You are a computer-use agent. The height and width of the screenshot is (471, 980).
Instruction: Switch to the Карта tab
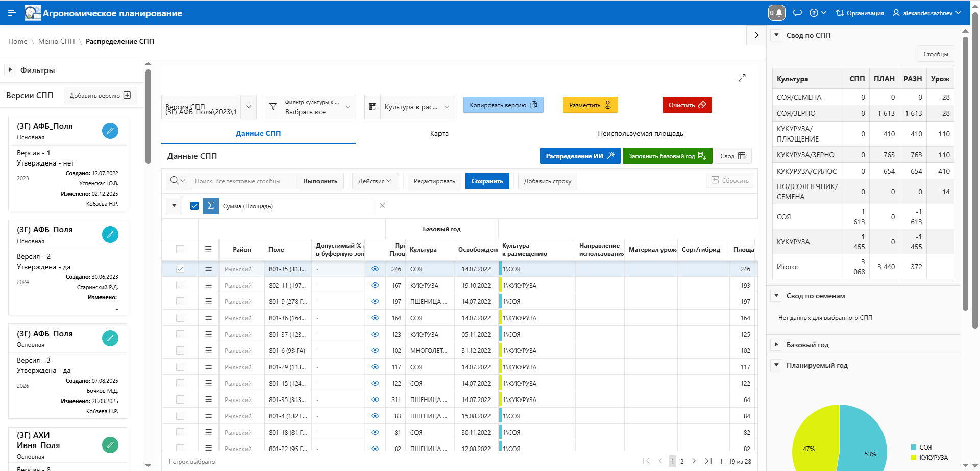coord(439,133)
